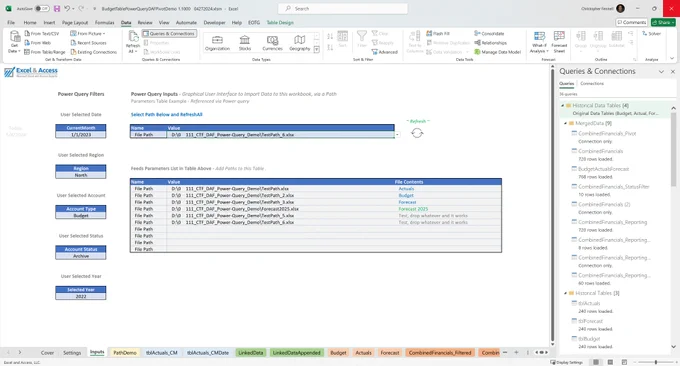Select the Currencies data type
Screen dimensions: 680x366
click(272, 43)
